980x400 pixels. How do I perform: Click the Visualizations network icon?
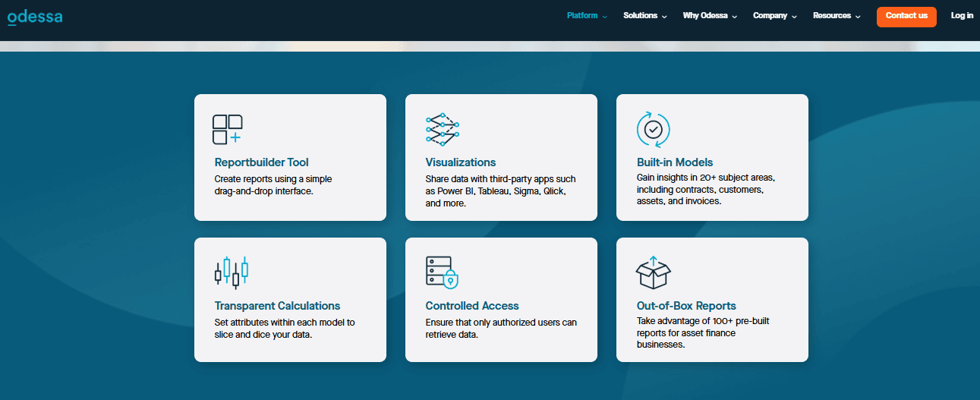(443, 129)
